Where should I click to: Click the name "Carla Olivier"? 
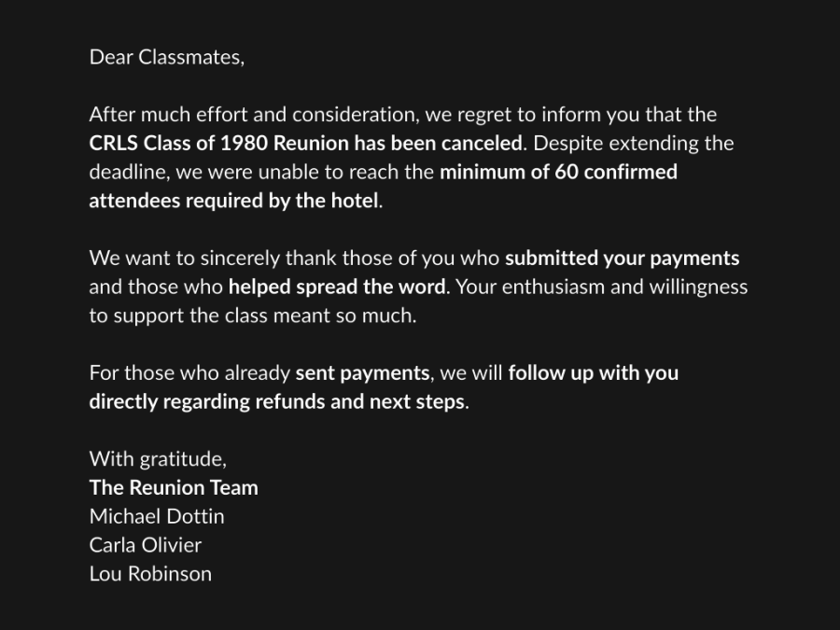coord(145,545)
